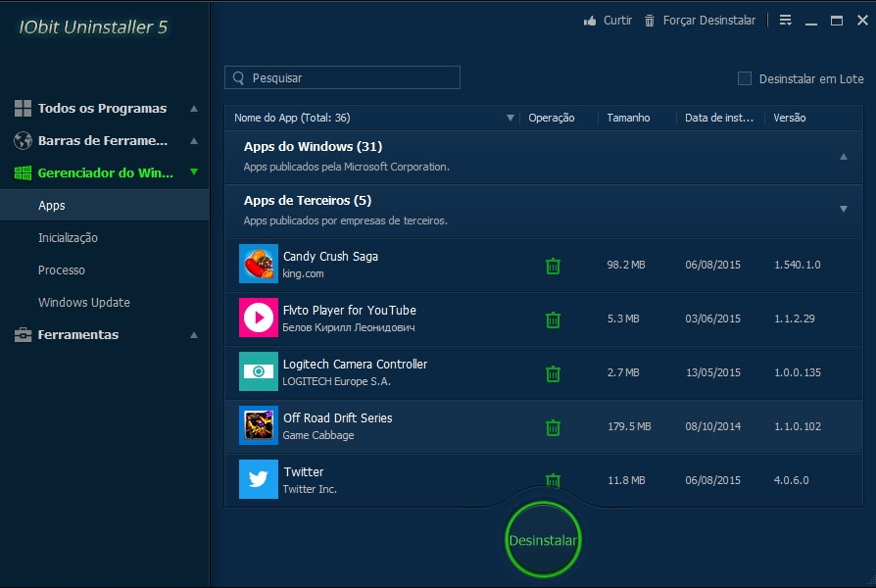This screenshot has width=876, height=588.
Task: Collapse the Apps de Terceiros group arrow
Action: [844, 209]
